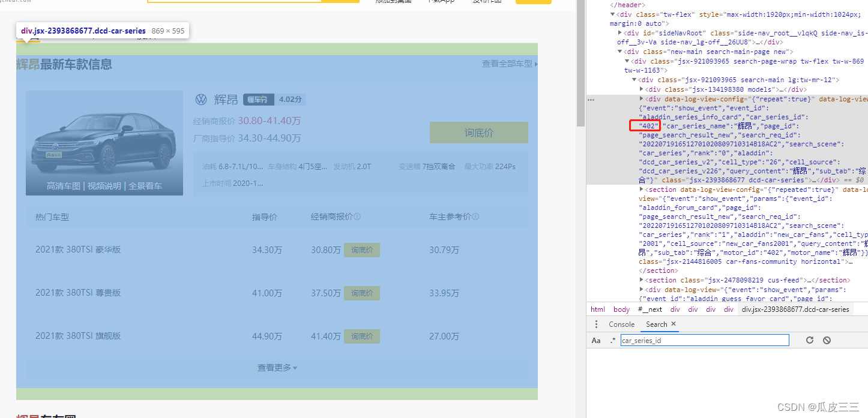This screenshot has width=868, height=418.
Task: Click the manufacturer price 34.30-44.90万
Action: pyautogui.click(x=269, y=138)
